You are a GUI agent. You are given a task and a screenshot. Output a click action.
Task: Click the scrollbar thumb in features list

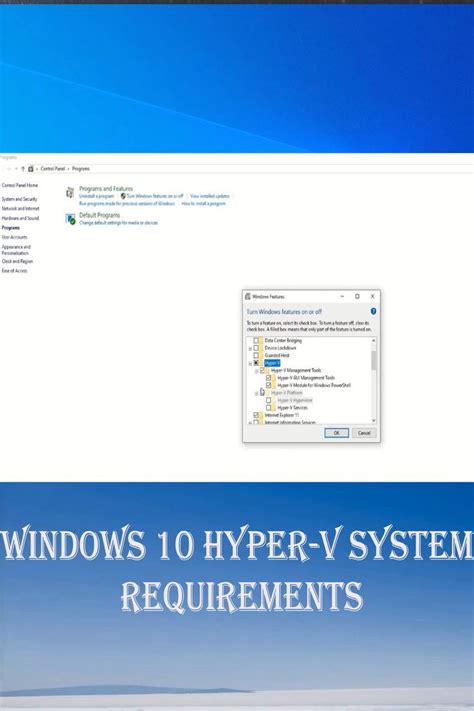374,360
